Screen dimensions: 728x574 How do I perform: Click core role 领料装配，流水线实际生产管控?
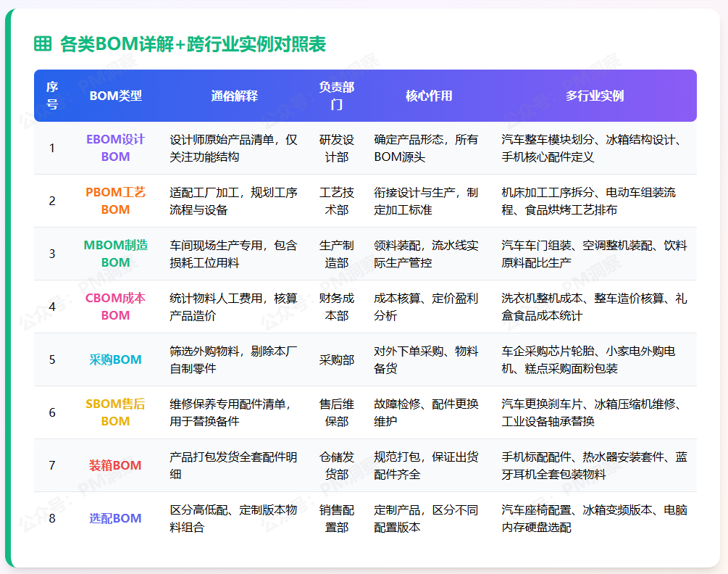(x=426, y=254)
